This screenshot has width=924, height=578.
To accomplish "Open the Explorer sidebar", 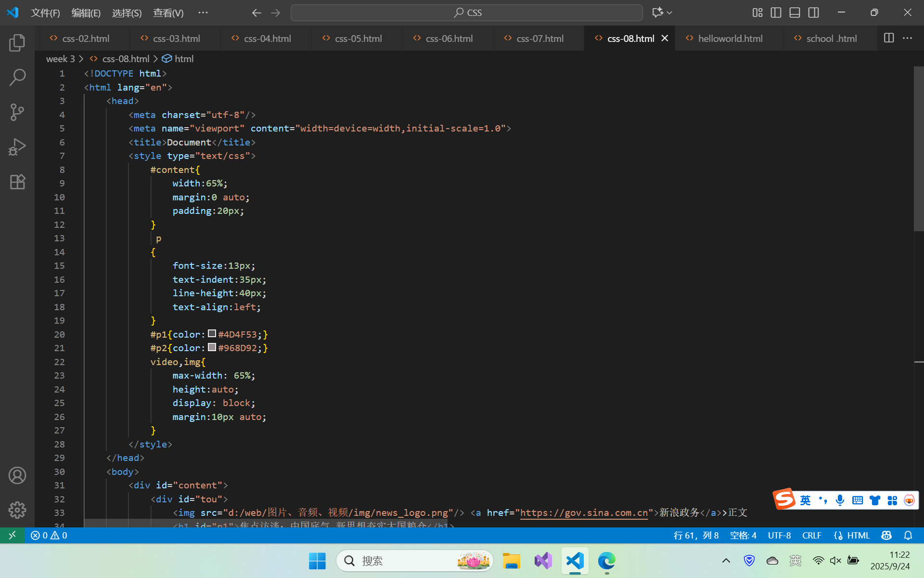I will click(17, 42).
